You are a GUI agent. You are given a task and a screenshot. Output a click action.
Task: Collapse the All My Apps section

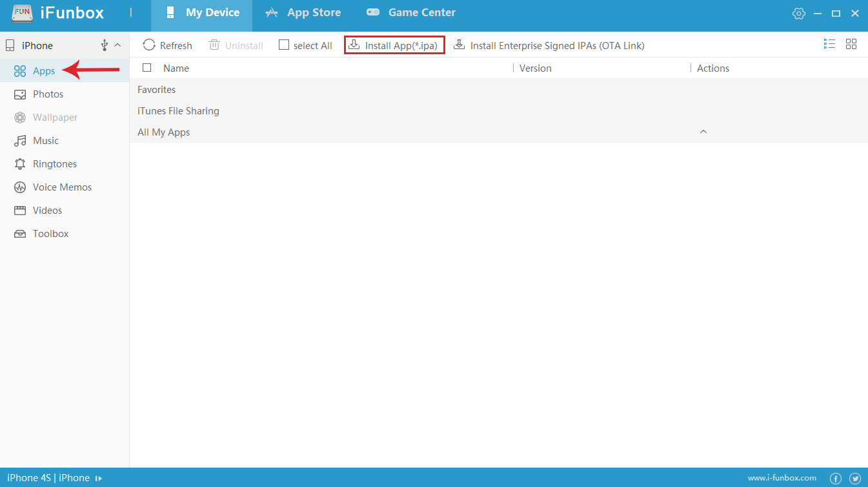[703, 132]
